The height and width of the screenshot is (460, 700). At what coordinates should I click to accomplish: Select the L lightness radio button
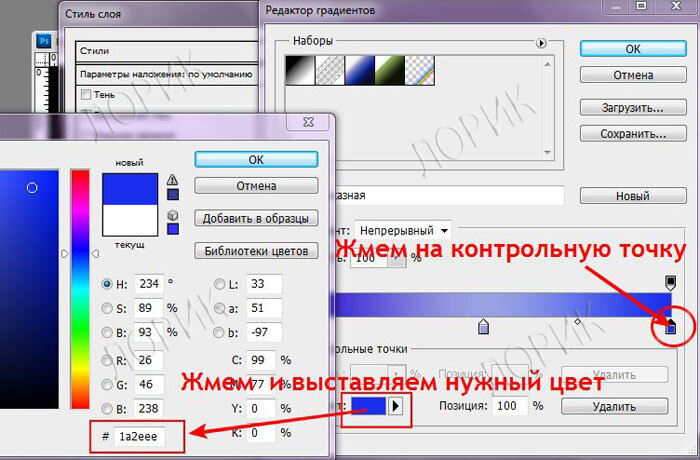219,284
